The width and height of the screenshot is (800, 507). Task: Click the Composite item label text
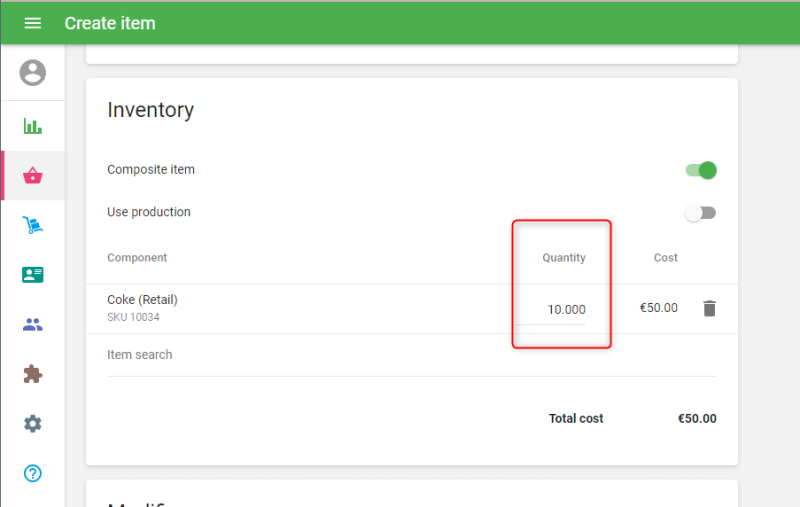[x=151, y=170]
